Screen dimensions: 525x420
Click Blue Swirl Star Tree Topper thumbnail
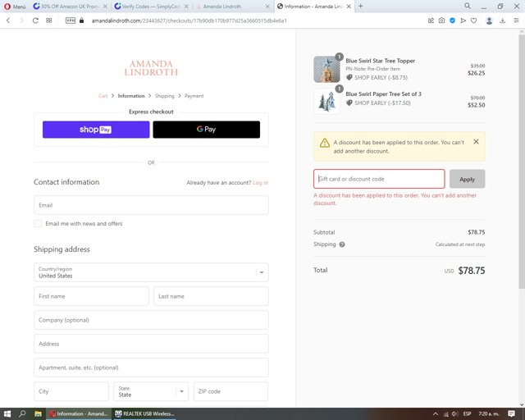click(326, 69)
